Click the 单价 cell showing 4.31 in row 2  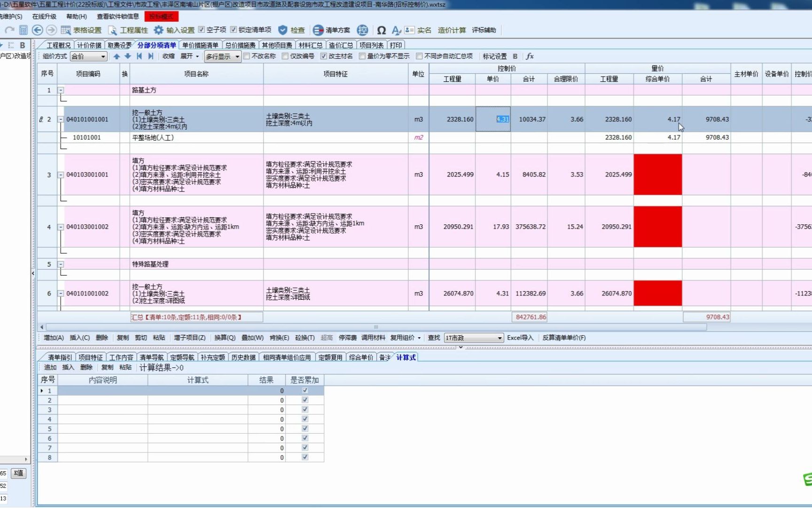point(493,119)
